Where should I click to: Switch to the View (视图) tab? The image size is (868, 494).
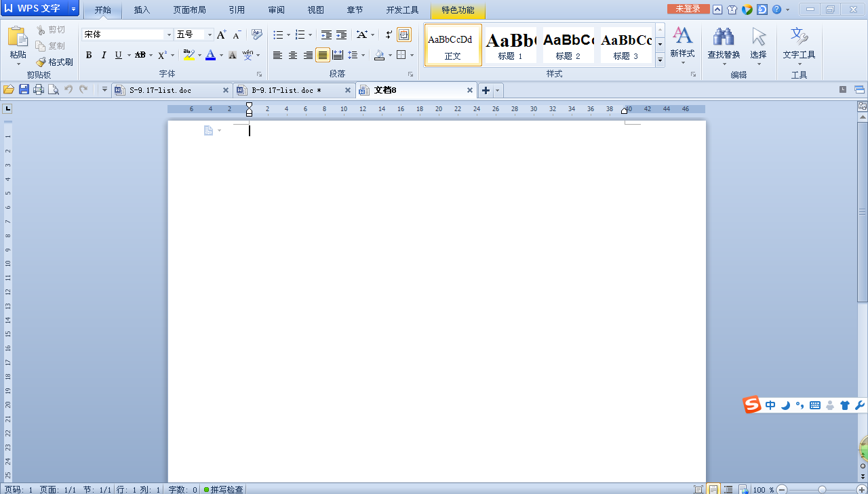tap(315, 9)
